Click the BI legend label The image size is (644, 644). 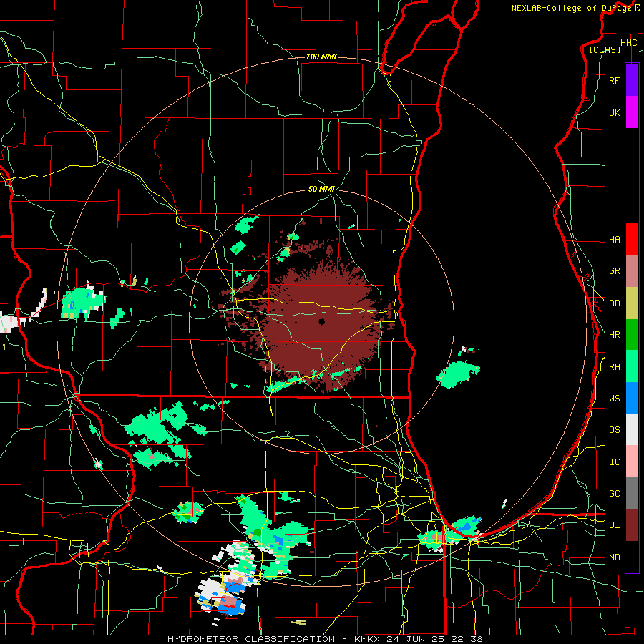(614, 525)
